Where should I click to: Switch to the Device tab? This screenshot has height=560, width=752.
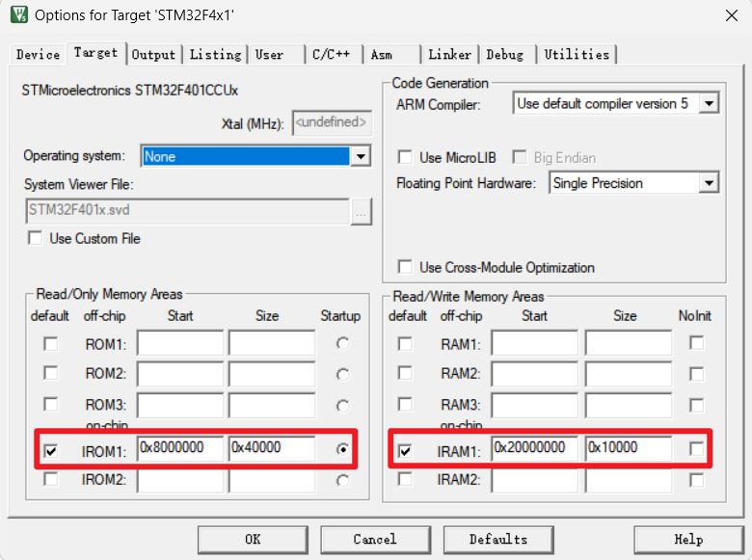click(x=38, y=54)
